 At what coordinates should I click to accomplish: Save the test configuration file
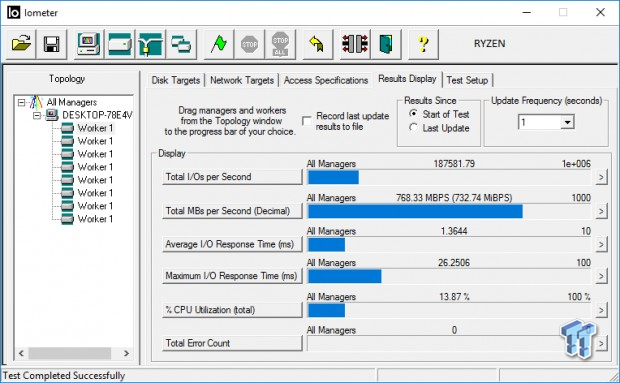(52, 44)
